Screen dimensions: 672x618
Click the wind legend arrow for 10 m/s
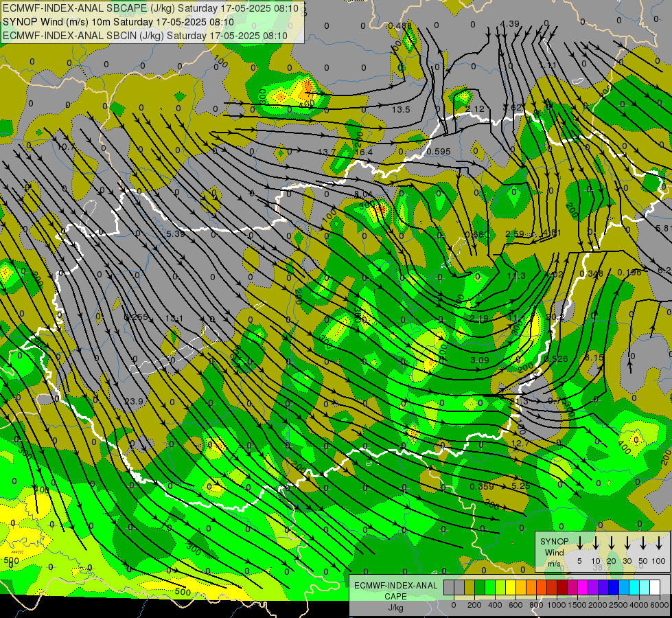(595, 543)
